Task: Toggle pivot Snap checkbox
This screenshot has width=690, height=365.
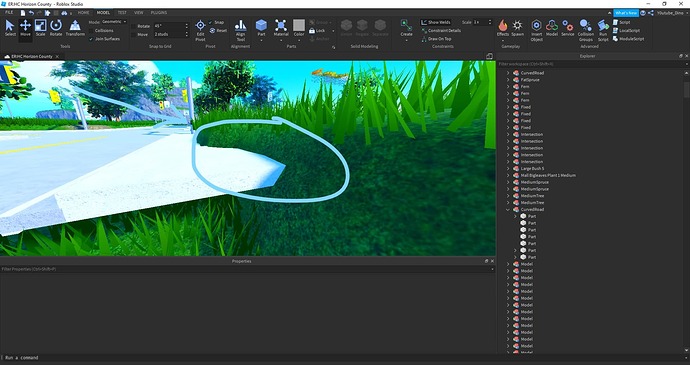Action: click(x=210, y=22)
